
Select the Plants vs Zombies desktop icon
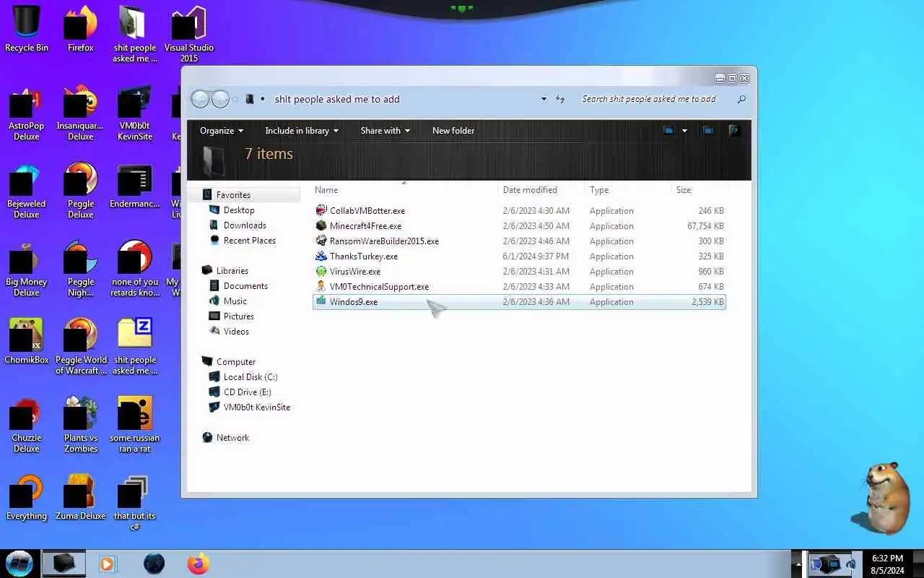pyautogui.click(x=80, y=425)
